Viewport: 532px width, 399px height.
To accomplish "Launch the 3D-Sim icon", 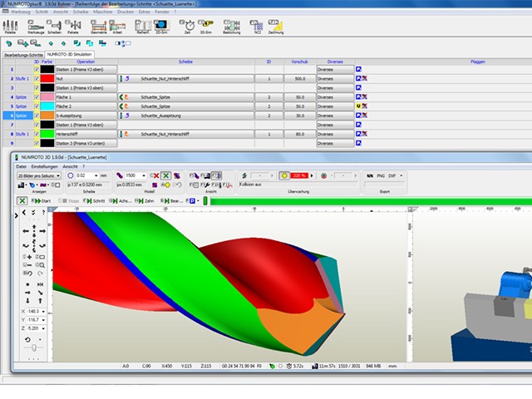I will tap(205, 27).
